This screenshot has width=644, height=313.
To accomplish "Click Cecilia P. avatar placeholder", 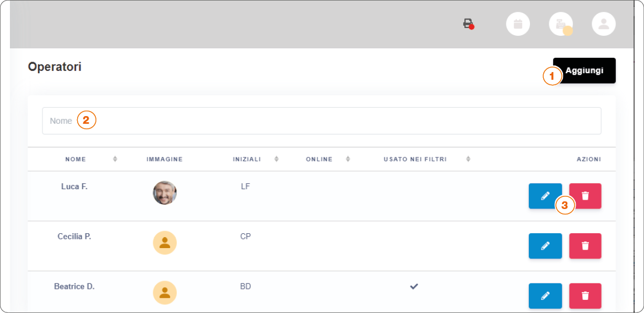I will (x=165, y=243).
